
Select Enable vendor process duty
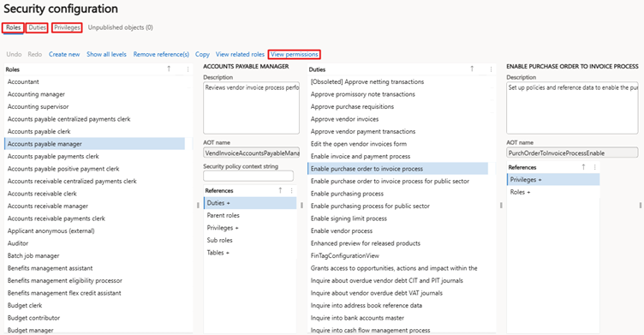[x=397, y=230]
